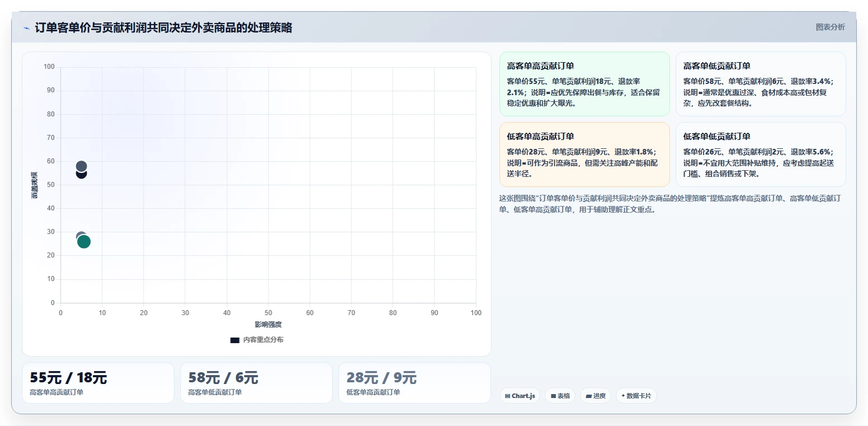Click the dark legend color box

[235, 340]
